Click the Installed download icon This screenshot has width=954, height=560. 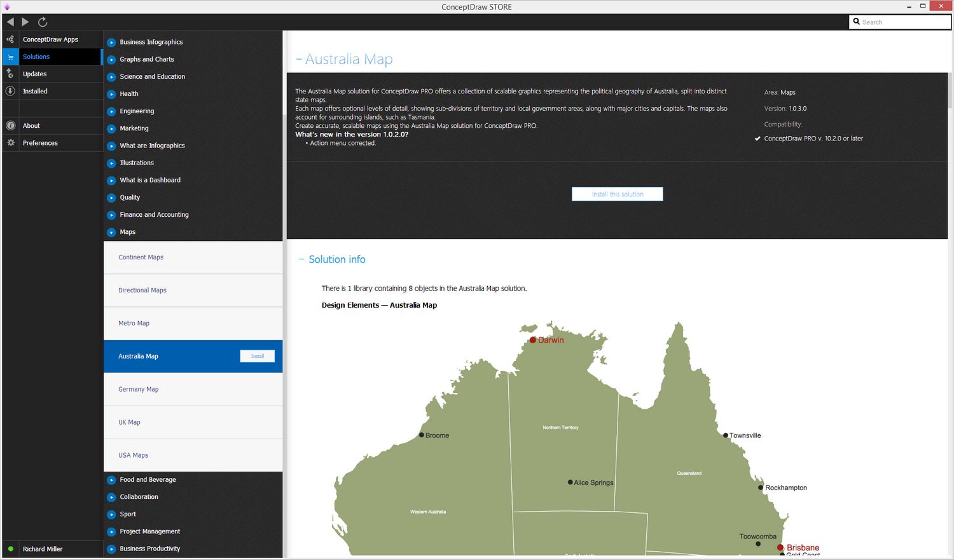point(10,91)
